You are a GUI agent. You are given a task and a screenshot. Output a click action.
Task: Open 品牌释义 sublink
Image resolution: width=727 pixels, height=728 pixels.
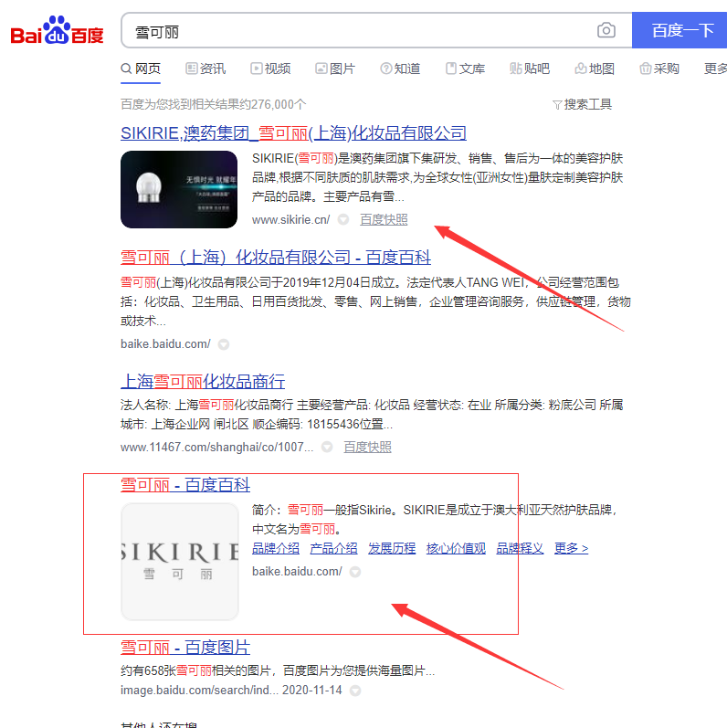[x=520, y=548]
